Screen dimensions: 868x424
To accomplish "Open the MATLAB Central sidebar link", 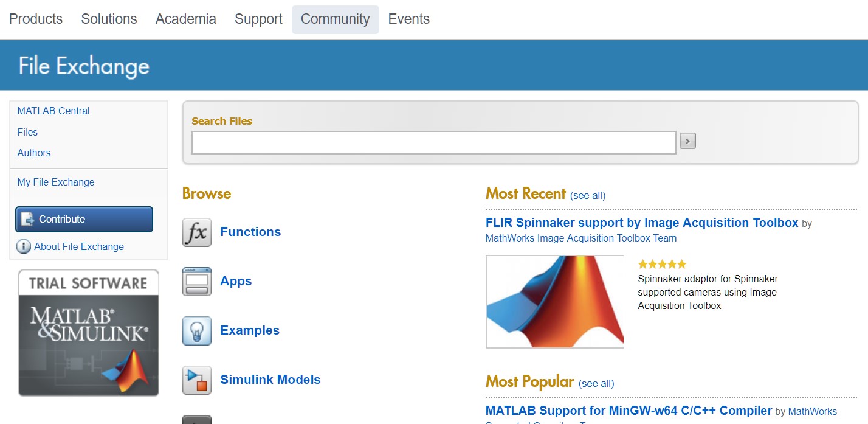I will [53, 111].
